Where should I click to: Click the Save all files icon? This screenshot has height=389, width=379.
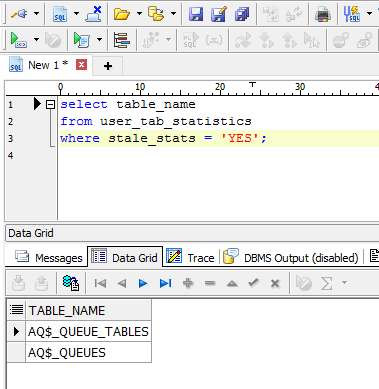pyautogui.click(x=242, y=14)
